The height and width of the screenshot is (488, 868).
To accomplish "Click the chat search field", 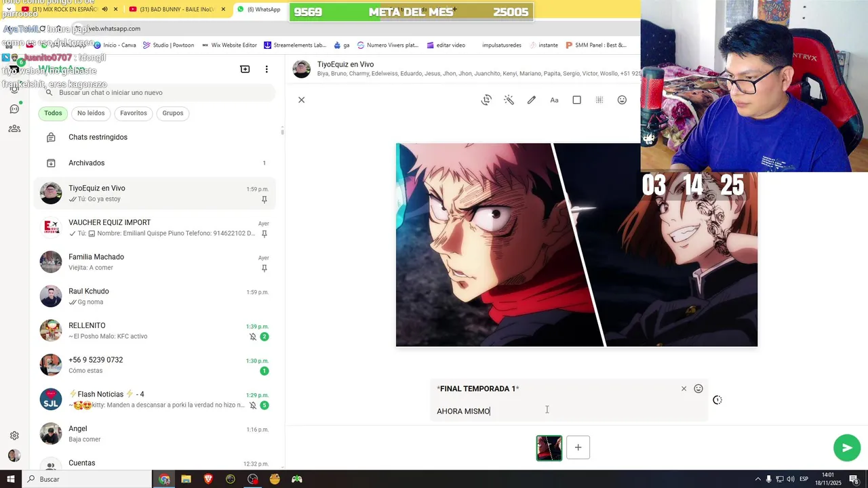I will click(157, 92).
